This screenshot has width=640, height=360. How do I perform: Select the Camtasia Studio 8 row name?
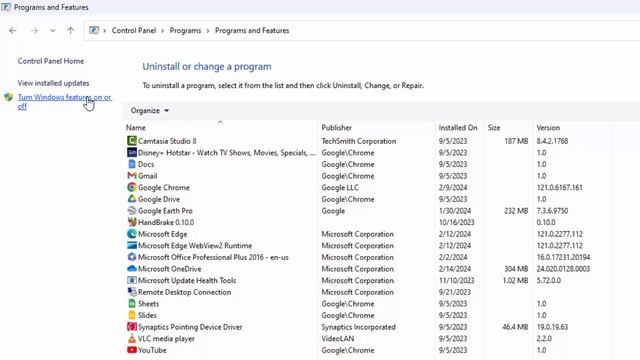167,141
